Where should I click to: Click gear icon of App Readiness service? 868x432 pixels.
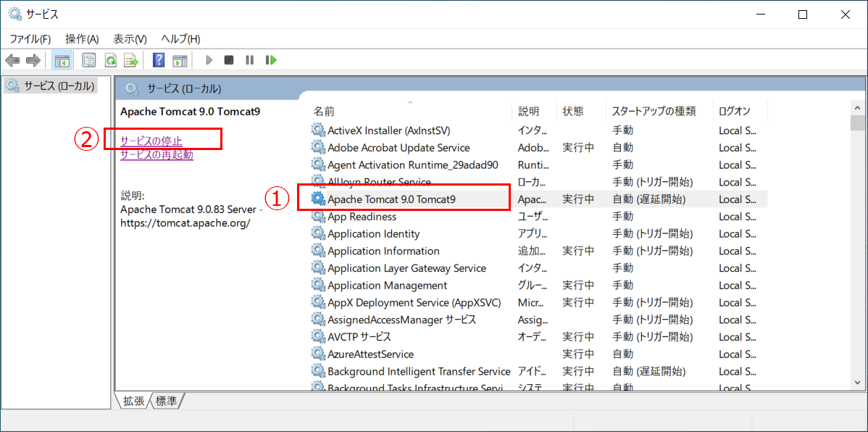(x=318, y=217)
